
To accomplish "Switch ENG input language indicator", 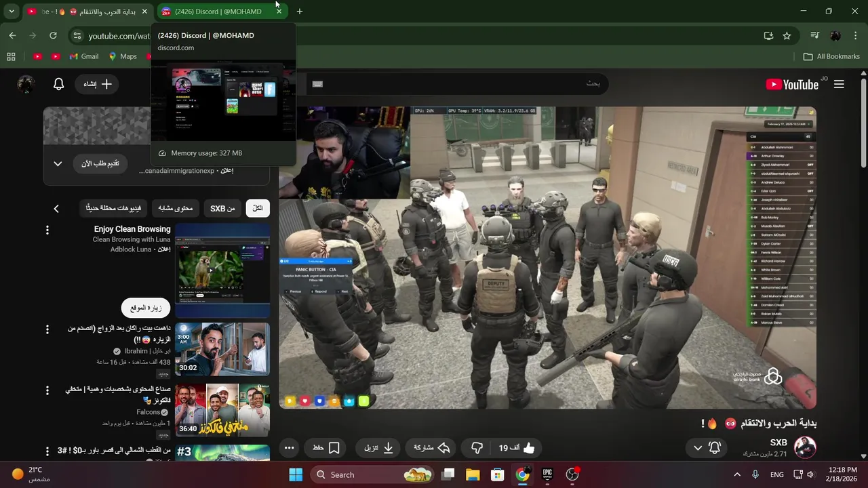I will tap(777, 474).
